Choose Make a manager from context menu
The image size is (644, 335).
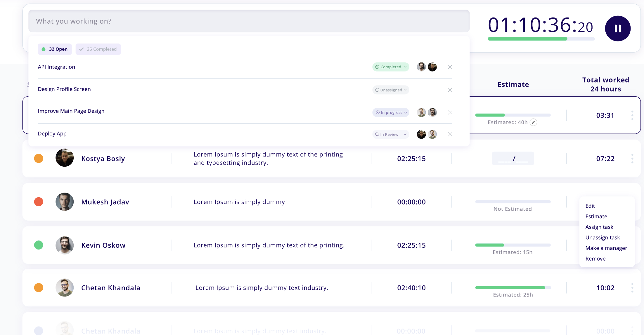606,248
